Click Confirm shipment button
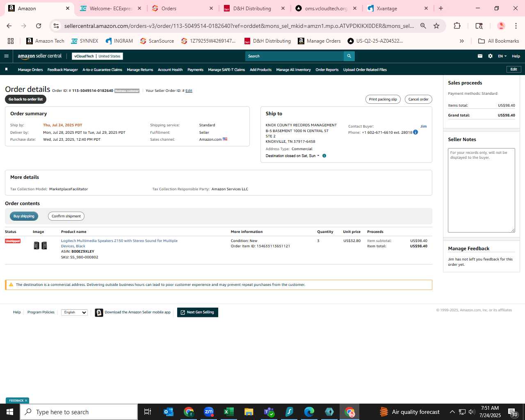Screen dimensions: 525x420 point(66,216)
